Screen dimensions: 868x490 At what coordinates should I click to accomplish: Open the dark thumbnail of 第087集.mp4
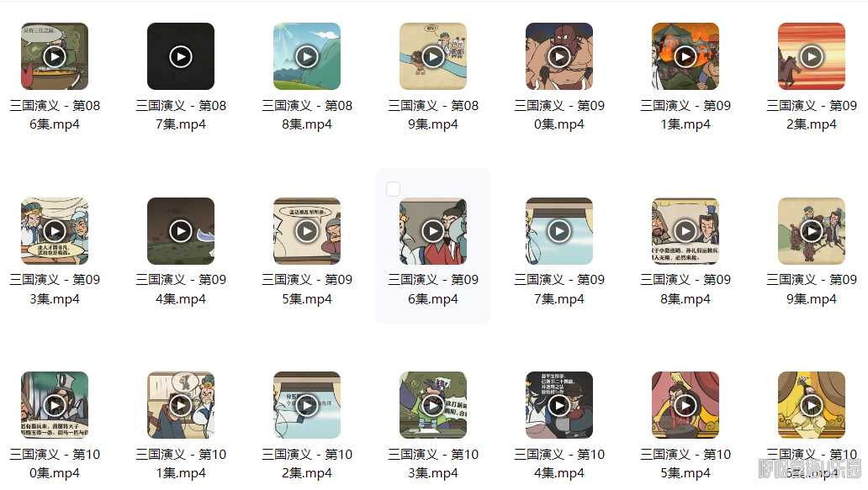pos(181,56)
